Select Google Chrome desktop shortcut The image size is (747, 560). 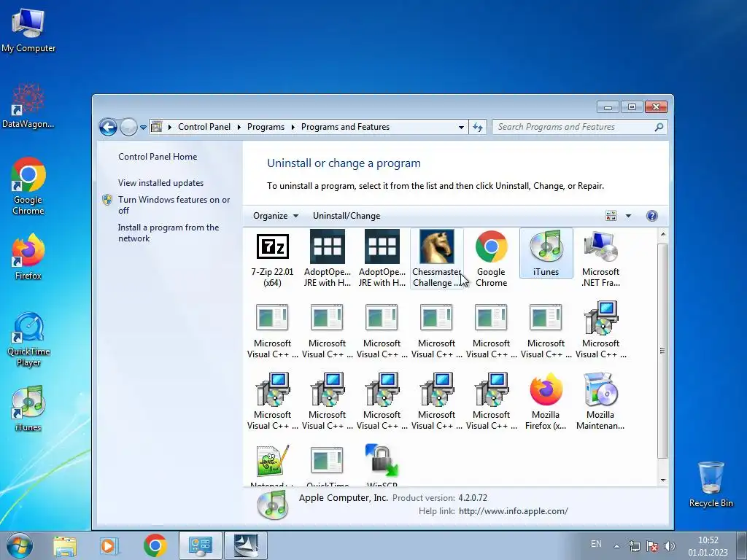tap(28, 186)
